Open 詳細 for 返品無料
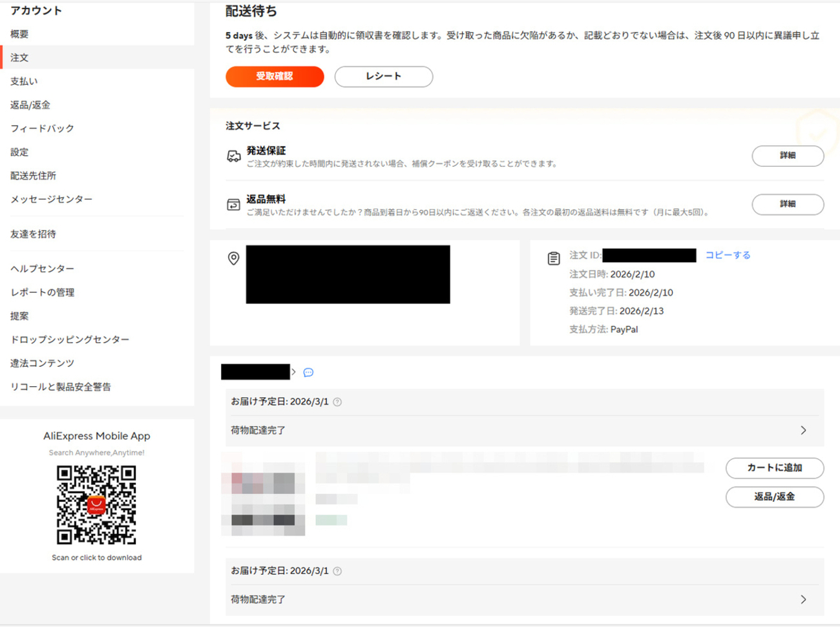840x627 pixels. click(788, 204)
